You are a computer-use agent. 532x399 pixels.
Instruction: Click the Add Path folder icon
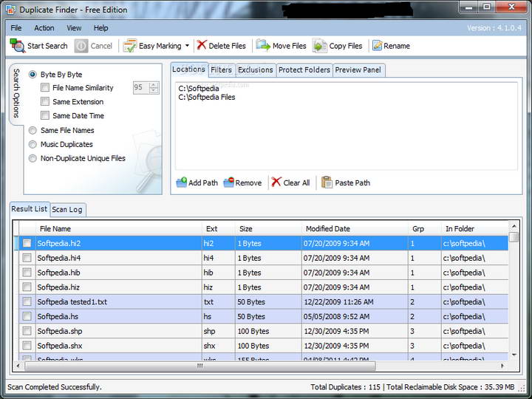[182, 183]
